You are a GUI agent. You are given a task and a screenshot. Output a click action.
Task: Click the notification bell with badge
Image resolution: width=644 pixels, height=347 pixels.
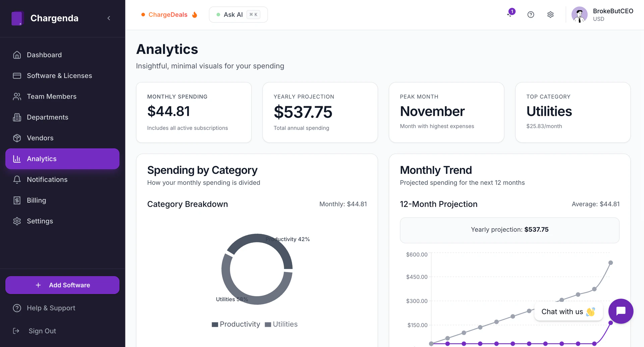[510, 14]
